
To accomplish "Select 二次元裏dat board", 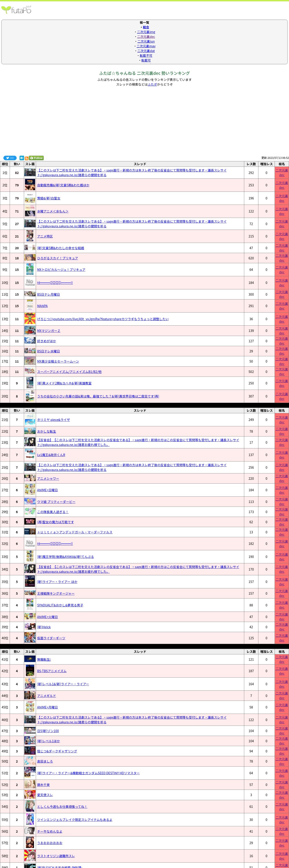I will [146, 51].
